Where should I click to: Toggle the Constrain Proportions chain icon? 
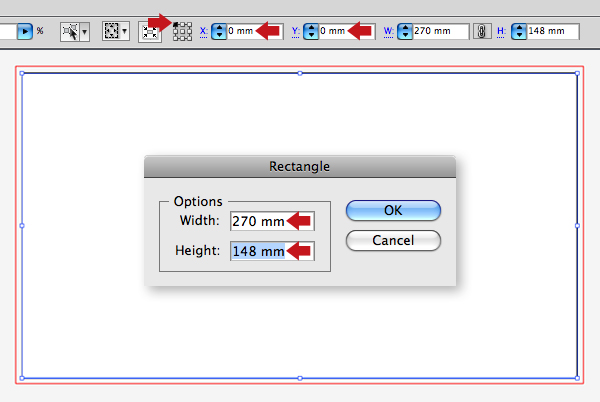point(482,31)
